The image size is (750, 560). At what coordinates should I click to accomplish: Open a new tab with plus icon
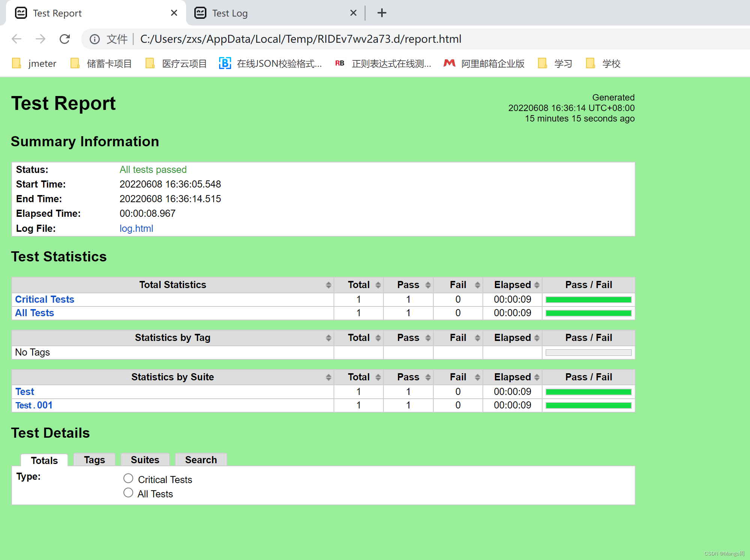pyautogui.click(x=382, y=13)
